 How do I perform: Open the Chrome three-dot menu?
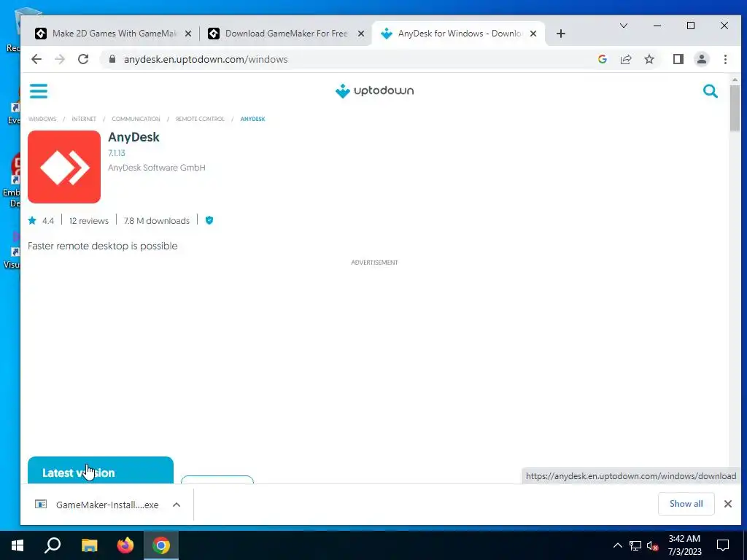click(x=725, y=59)
